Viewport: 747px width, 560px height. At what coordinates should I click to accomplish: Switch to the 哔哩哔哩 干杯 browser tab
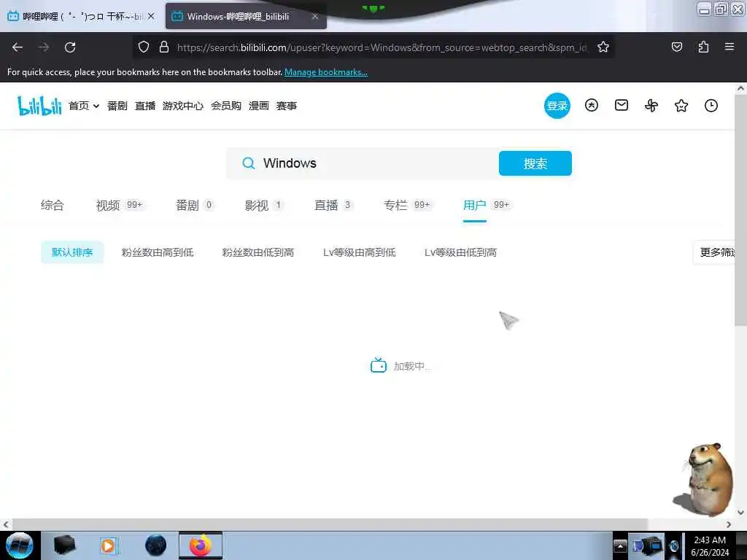tap(81, 16)
